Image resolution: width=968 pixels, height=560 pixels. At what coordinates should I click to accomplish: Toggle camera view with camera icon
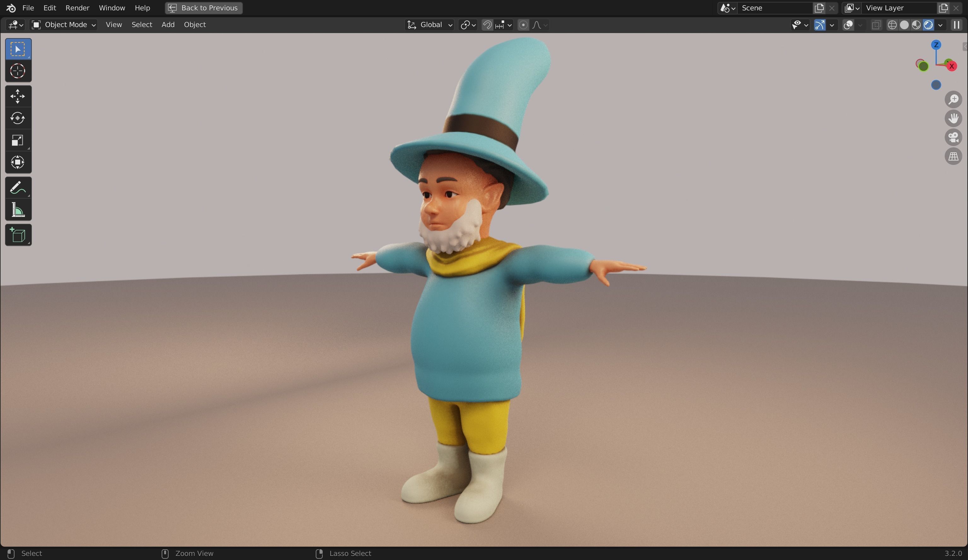[953, 137]
